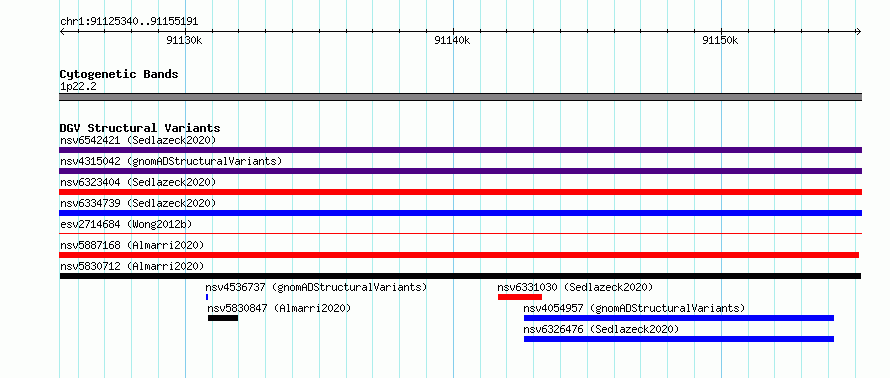This screenshot has height=378, width=890.
Task: Select the esv2714684 (Wong2012b) label
Action: 126,224
